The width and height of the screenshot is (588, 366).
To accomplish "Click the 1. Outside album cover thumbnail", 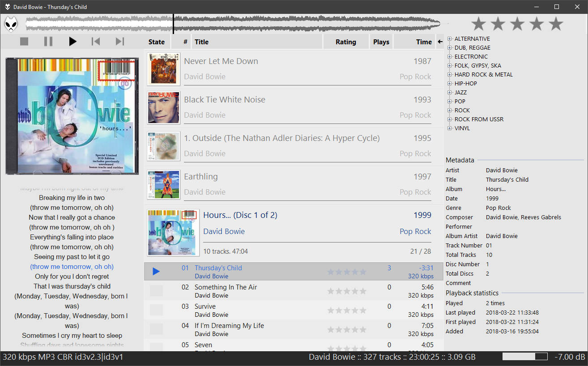I will click(x=163, y=146).
